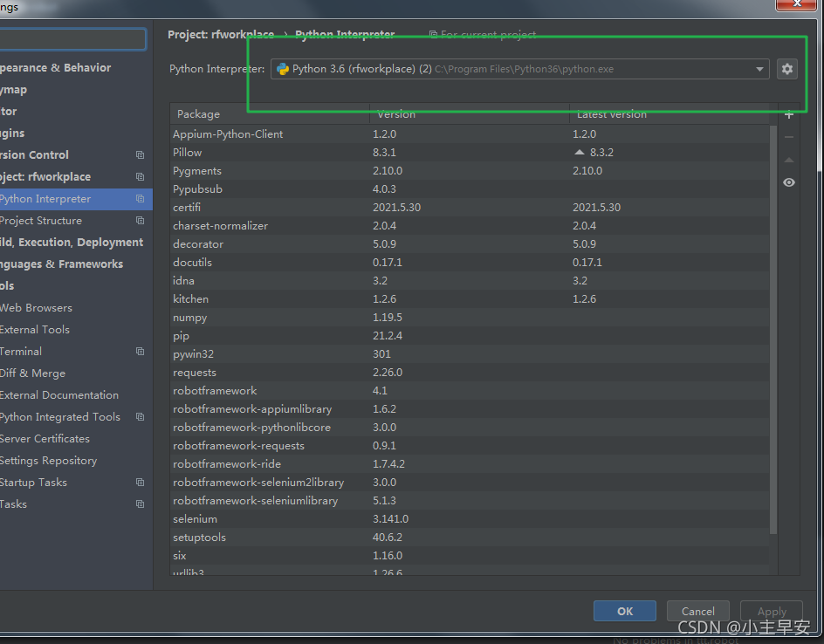Click the settings search field
824x644 pixels.
[x=72, y=39]
